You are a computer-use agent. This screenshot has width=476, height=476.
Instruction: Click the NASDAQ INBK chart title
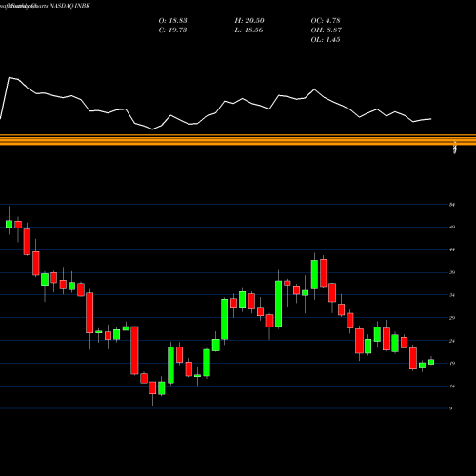point(45,6)
